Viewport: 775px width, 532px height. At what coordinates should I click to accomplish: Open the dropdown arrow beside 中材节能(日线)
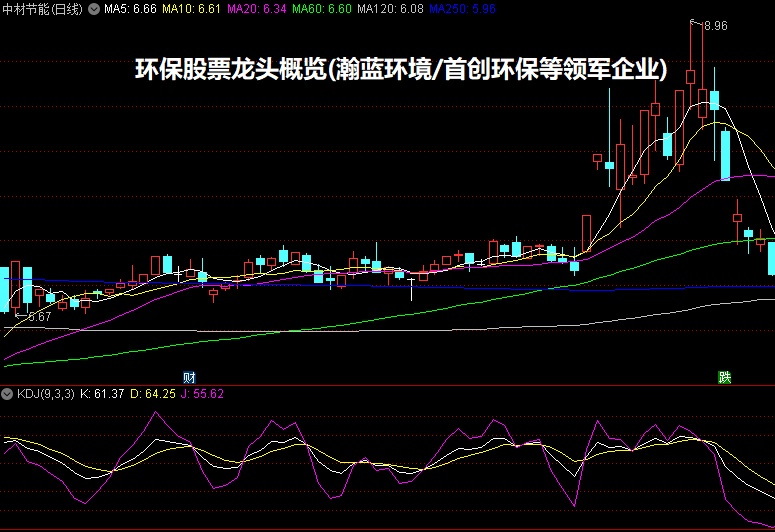click(94, 9)
